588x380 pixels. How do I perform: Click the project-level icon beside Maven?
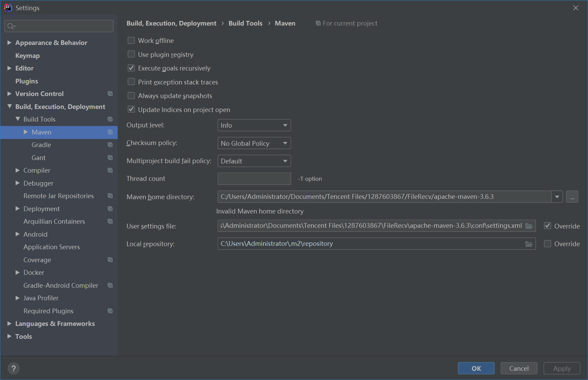[x=110, y=132]
